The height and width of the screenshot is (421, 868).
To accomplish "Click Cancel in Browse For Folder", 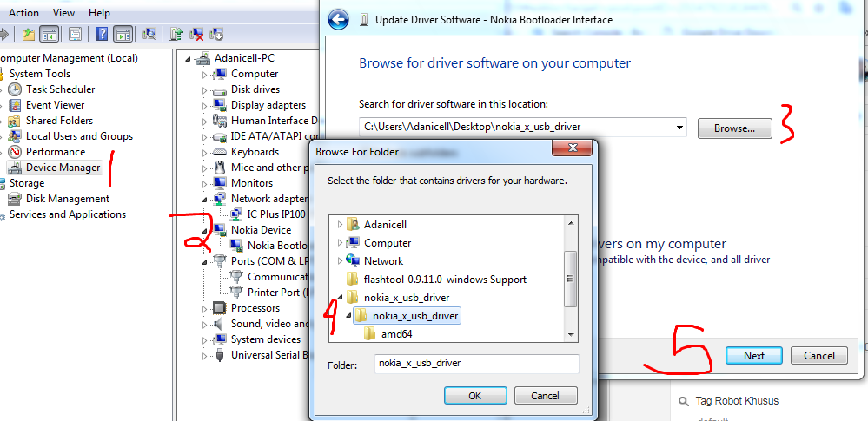I will [x=546, y=396].
